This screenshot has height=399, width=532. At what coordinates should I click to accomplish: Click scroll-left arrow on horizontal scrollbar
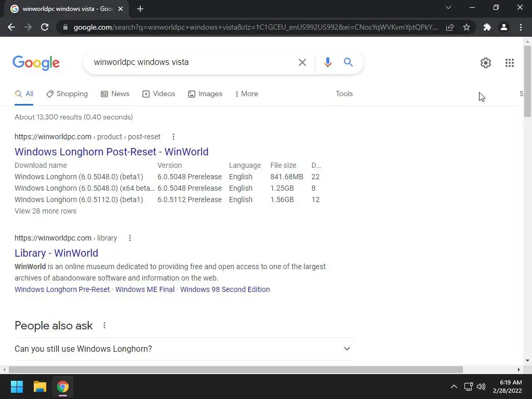[x=4, y=369]
